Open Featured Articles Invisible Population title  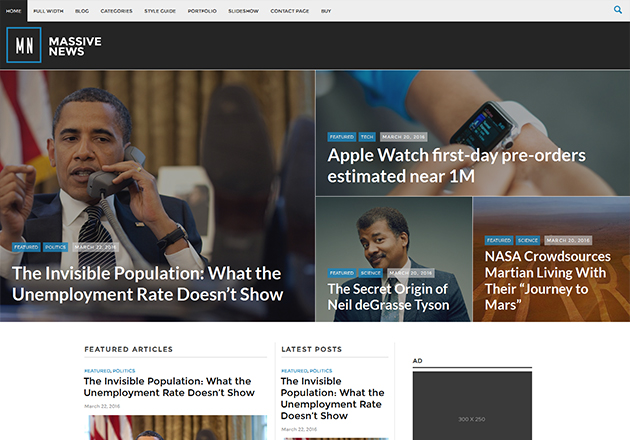169,387
